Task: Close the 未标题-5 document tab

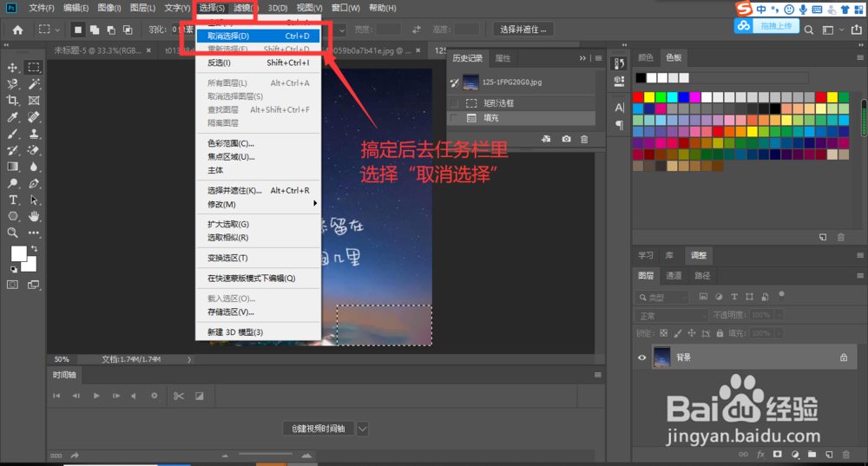Action: click(148, 50)
